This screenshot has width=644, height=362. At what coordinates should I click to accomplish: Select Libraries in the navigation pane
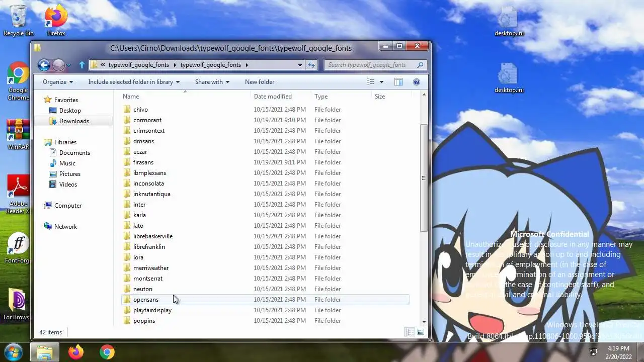click(65, 142)
